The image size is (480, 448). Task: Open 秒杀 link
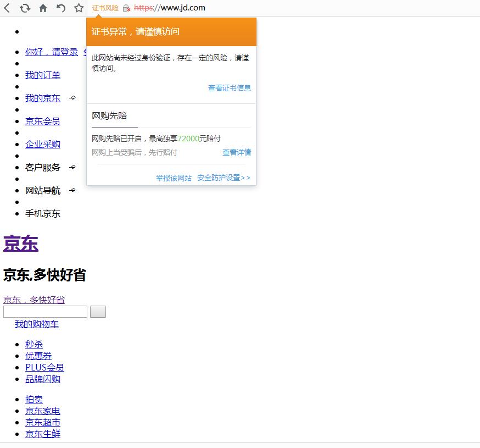coord(34,345)
